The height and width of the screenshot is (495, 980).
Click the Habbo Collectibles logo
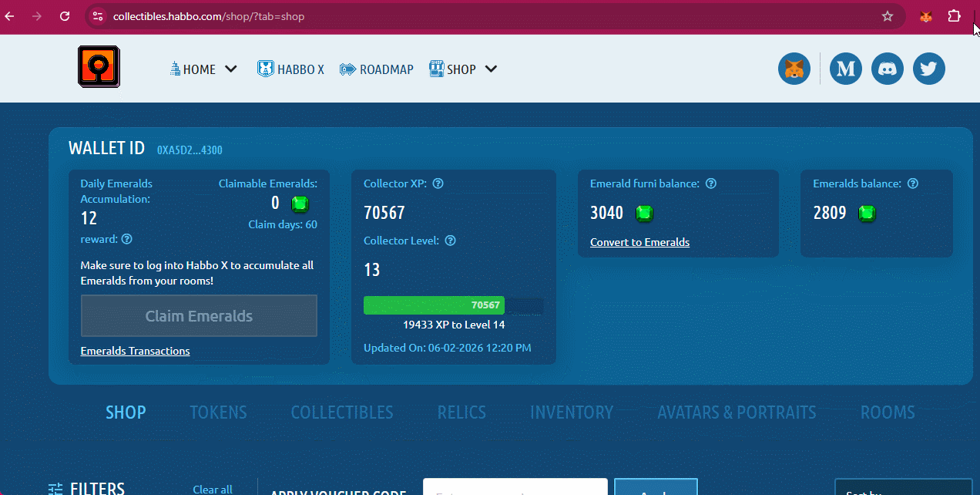99,66
